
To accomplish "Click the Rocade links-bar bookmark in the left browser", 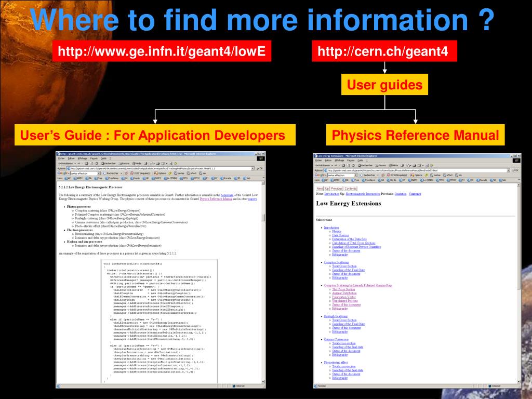I will (225, 178).
